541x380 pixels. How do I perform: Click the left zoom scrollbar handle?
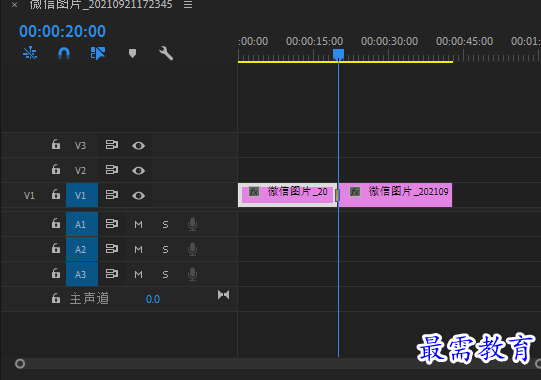tap(20, 364)
